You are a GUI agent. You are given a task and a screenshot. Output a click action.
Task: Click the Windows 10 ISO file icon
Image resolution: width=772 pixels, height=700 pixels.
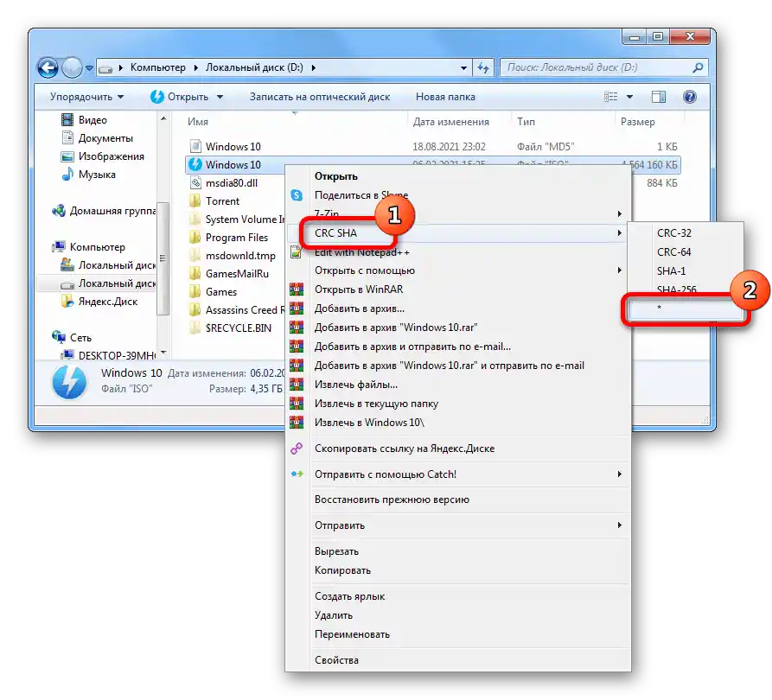pos(195,164)
